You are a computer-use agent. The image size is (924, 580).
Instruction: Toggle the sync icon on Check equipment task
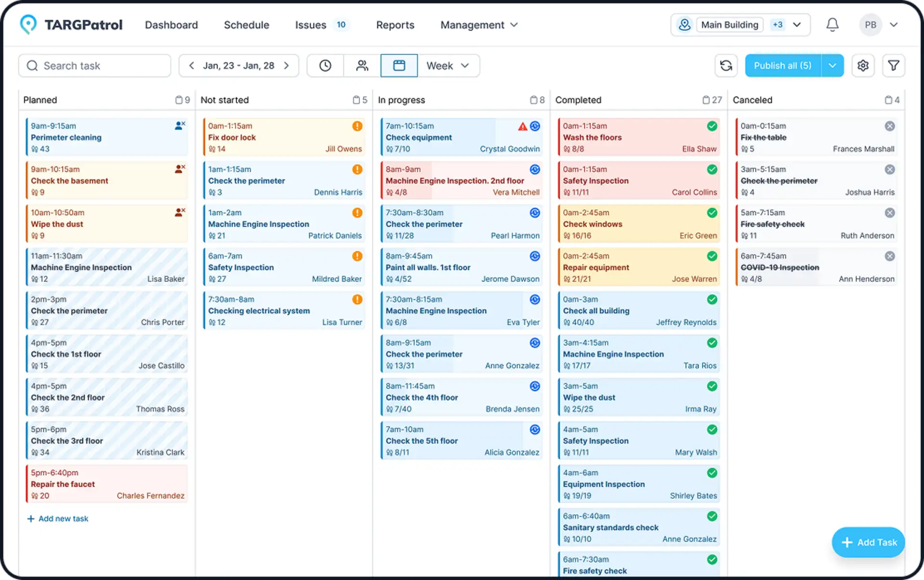pos(536,126)
